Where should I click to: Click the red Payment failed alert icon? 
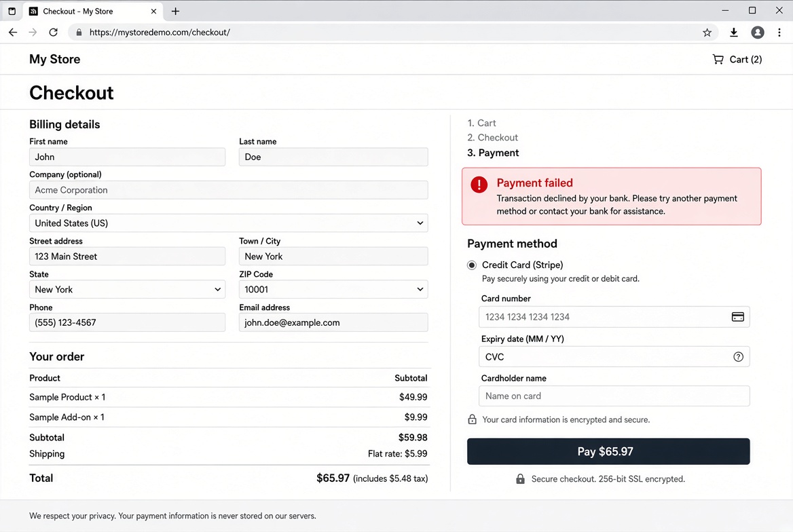click(x=479, y=185)
